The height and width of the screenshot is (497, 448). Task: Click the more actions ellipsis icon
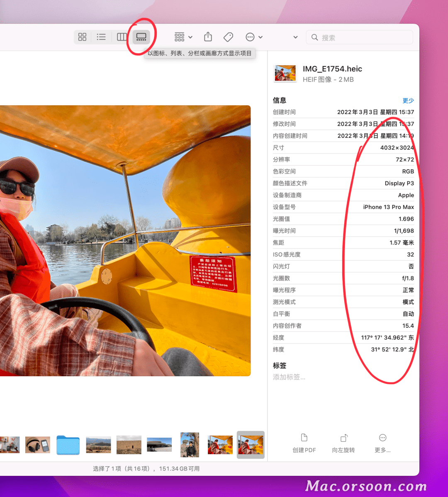tap(251, 37)
